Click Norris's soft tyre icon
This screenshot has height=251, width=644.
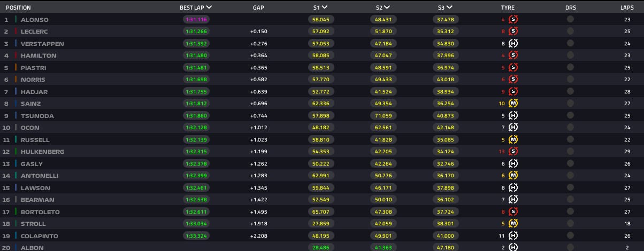513,80
